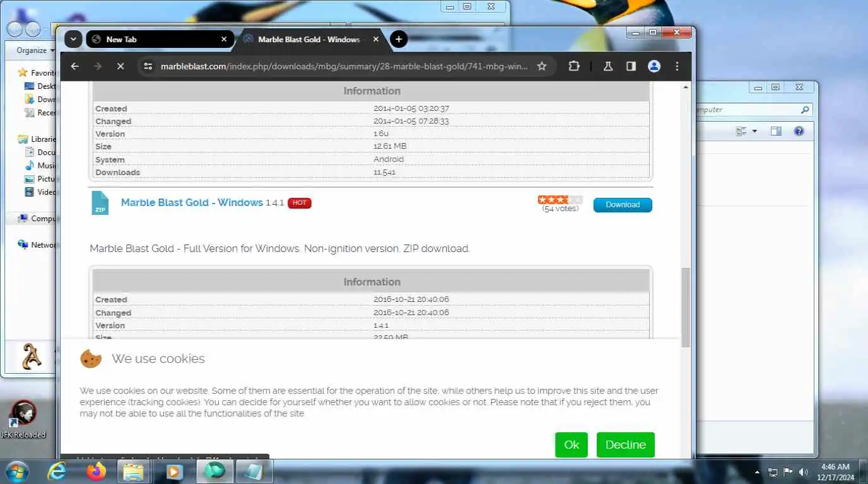Bookmark this page with the star icon
Viewport: 868px width, 484px height.
point(541,66)
